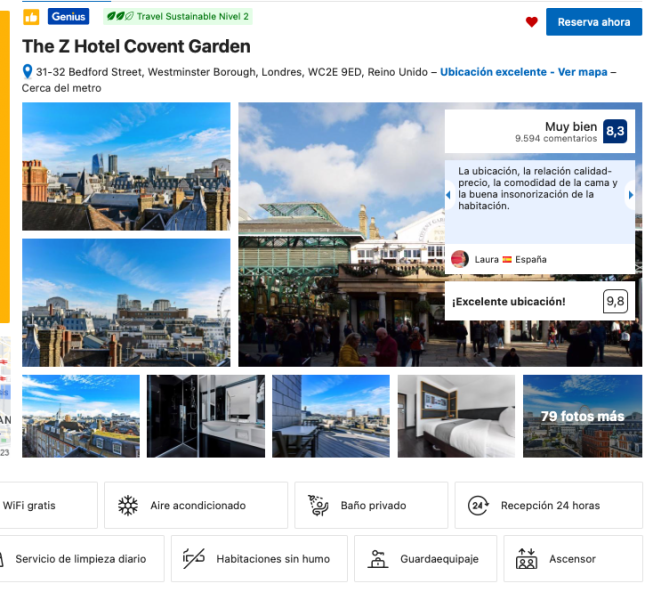
Task: Click the 8,3 review score badge
Action: [615, 131]
